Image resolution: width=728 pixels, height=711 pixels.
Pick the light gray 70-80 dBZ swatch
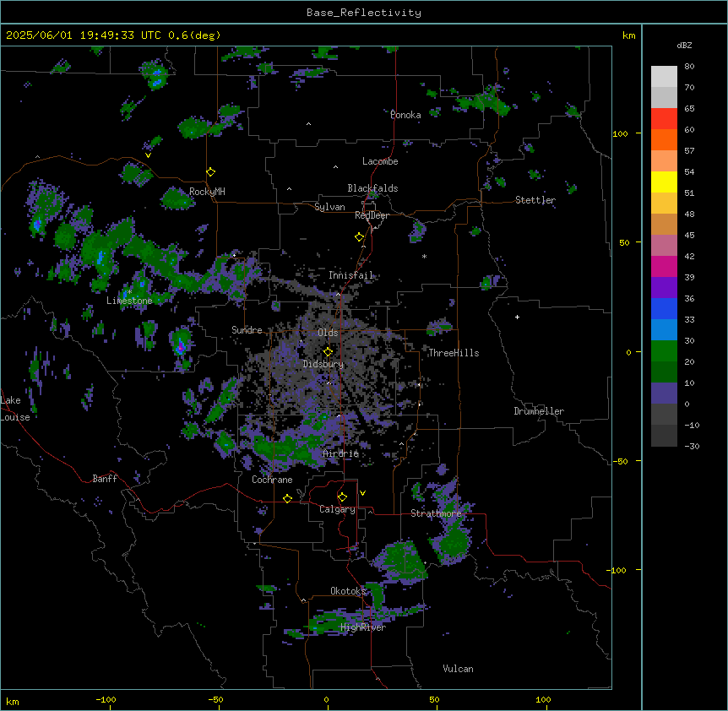[x=664, y=77]
